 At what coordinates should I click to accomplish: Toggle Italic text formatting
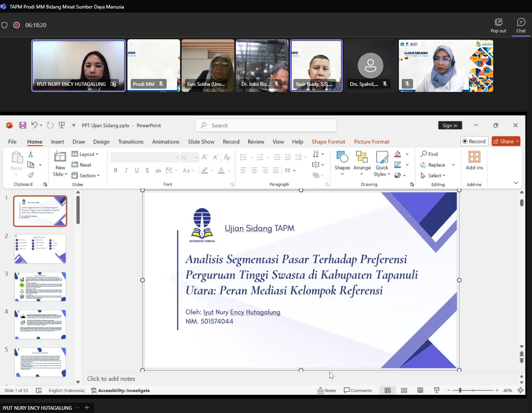coord(126,170)
